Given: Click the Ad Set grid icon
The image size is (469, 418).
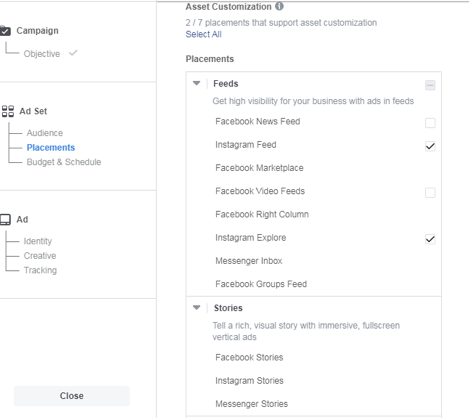Looking at the screenshot, I should tap(8, 111).
